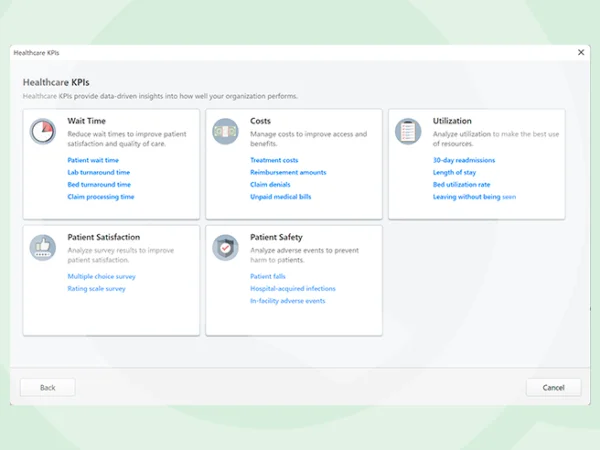Screen dimensions: 600x450
Task: Open 30-day readmissions link
Action: pos(463,160)
